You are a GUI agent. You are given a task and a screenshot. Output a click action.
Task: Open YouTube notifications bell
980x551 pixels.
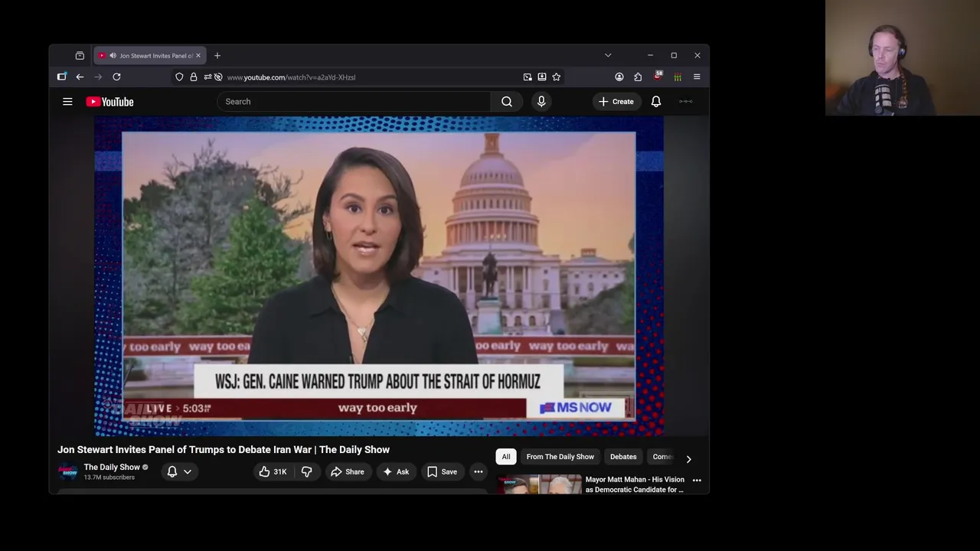656,102
